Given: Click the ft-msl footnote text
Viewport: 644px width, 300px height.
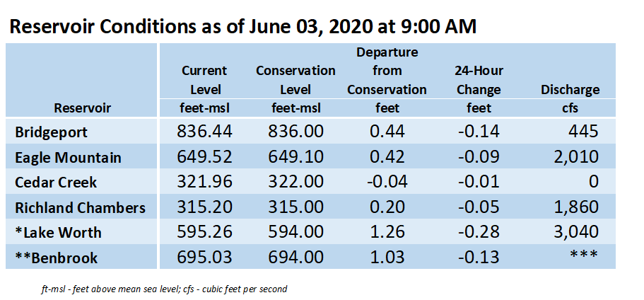Looking at the screenshot, I should click(164, 289).
